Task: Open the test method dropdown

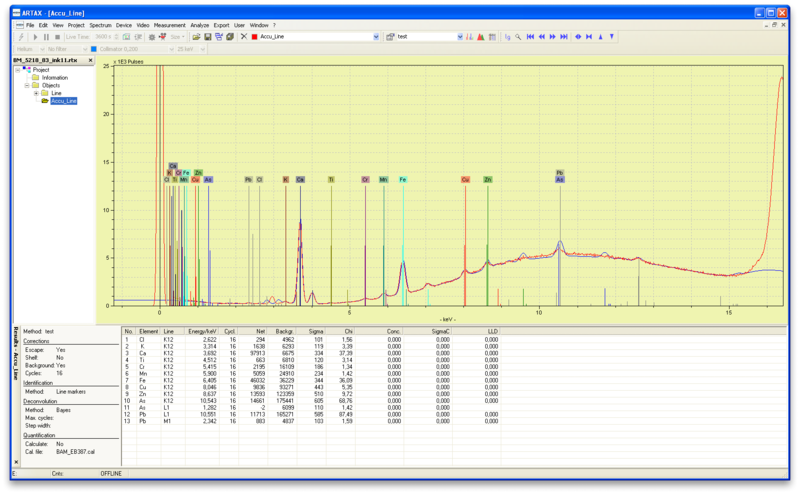Action: tap(460, 37)
